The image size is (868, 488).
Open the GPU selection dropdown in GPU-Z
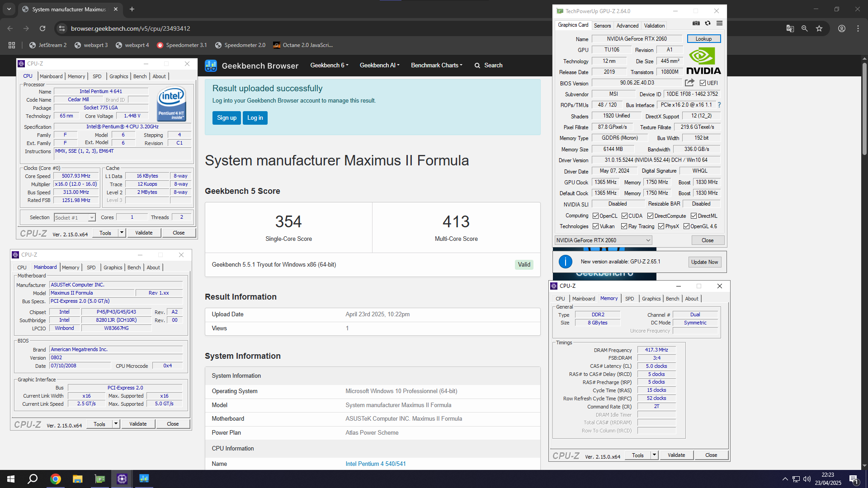tap(604, 240)
